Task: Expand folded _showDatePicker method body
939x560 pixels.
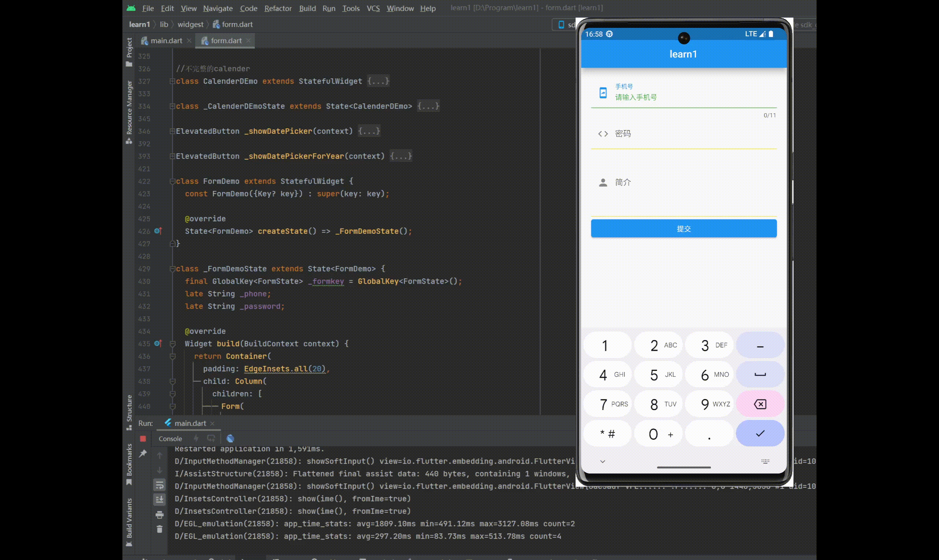Action: click(x=369, y=131)
